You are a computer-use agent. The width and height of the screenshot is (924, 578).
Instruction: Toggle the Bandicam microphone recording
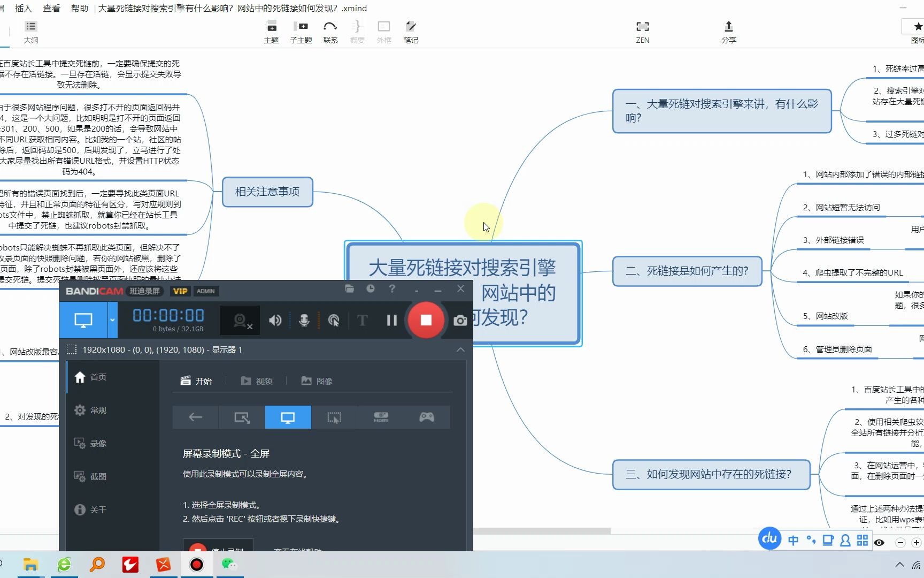[304, 321]
